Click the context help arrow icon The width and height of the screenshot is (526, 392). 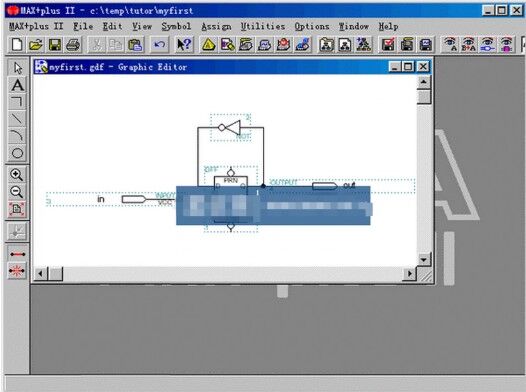pos(184,45)
